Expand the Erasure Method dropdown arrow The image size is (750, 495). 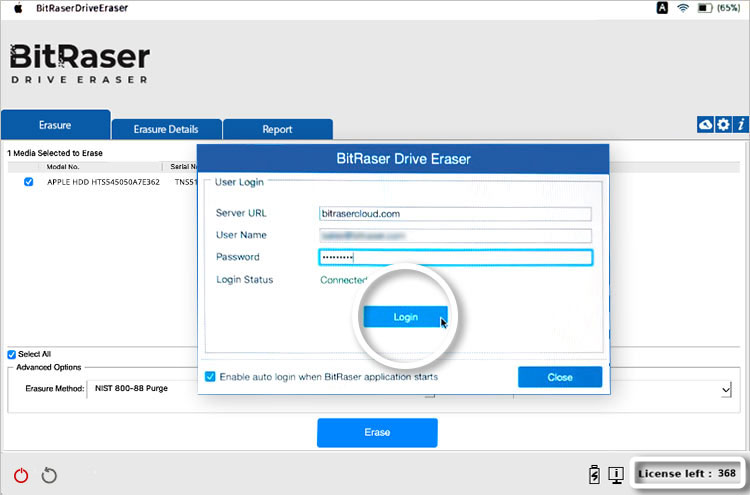pos(726,389)
